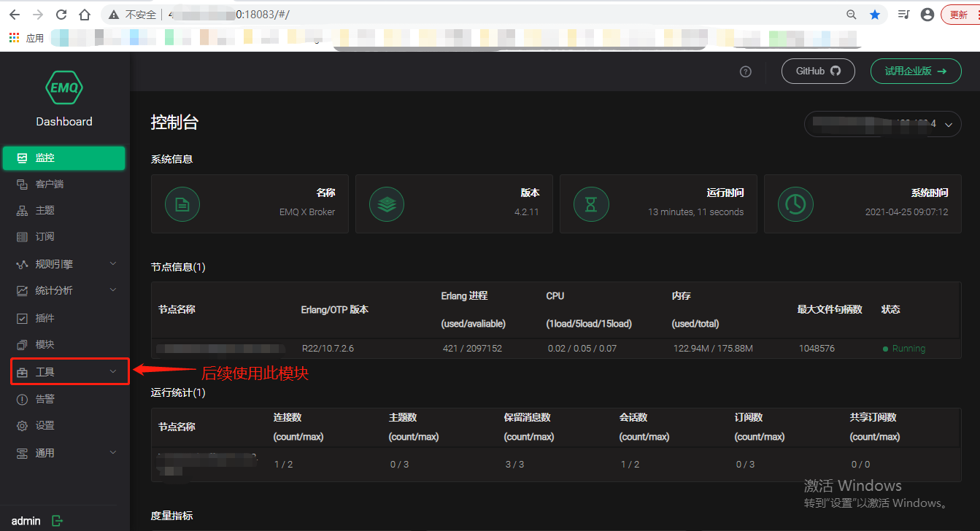Click the 1048576 max file handles value

pos(818,349)
